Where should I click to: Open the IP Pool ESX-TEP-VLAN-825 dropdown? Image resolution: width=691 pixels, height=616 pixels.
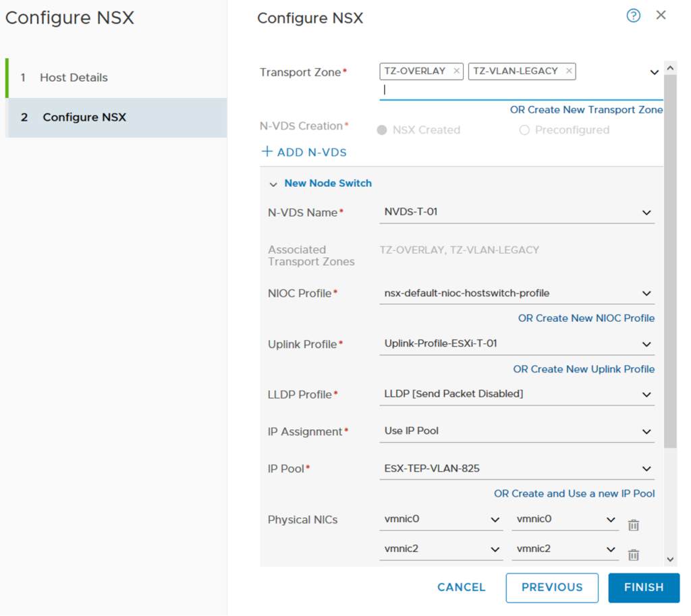[516, 468]
